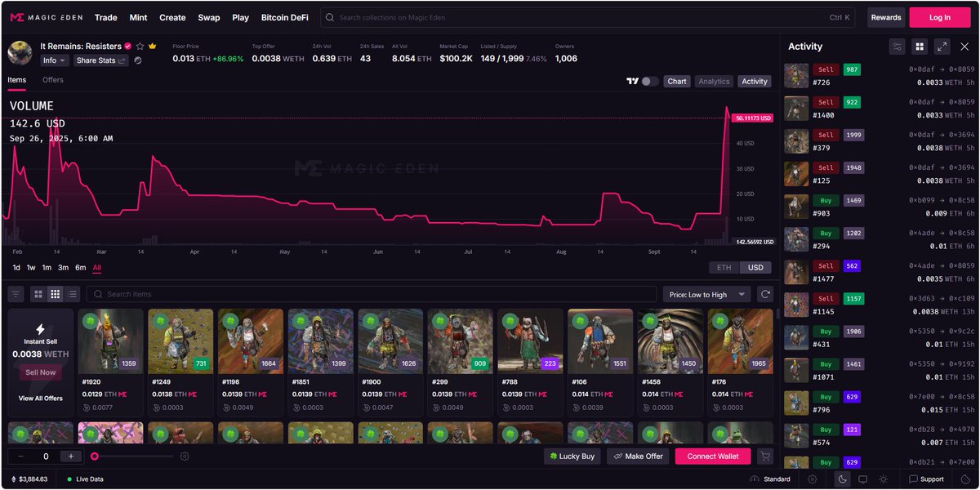Open the Price: Low to High sort dropdown
This screenshot has height=490, width=980.
(706, 294)
